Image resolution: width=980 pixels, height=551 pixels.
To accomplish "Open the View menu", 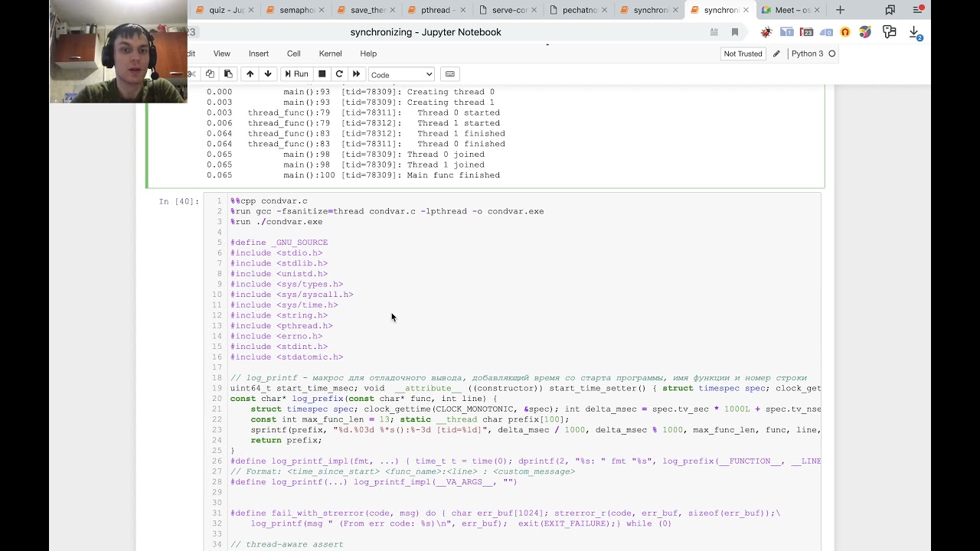I will 222,54.
